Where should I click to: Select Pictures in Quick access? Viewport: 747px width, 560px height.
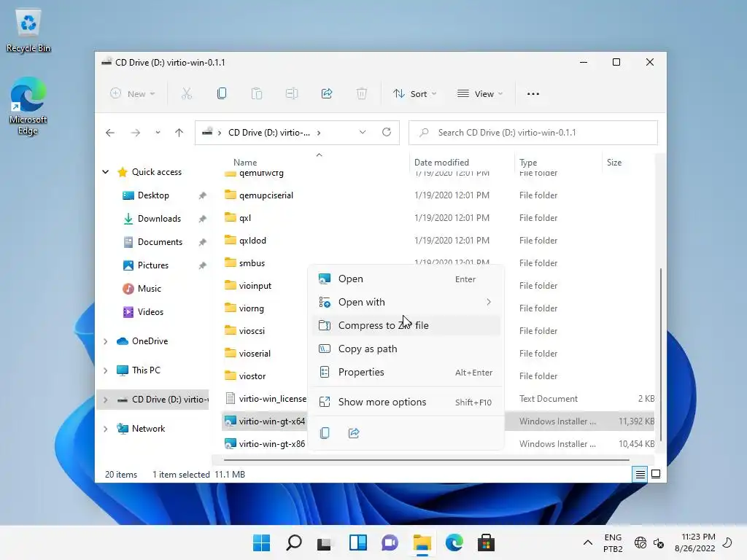[153, 265]
